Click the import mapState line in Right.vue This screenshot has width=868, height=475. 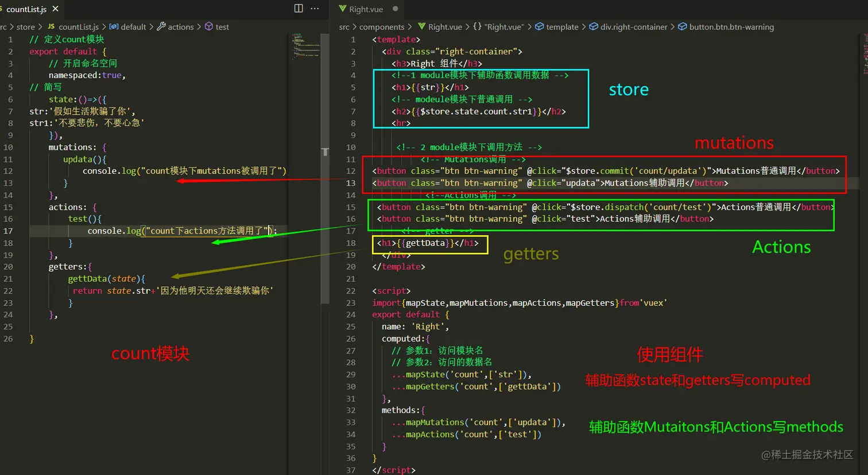[x=520, y=303]
